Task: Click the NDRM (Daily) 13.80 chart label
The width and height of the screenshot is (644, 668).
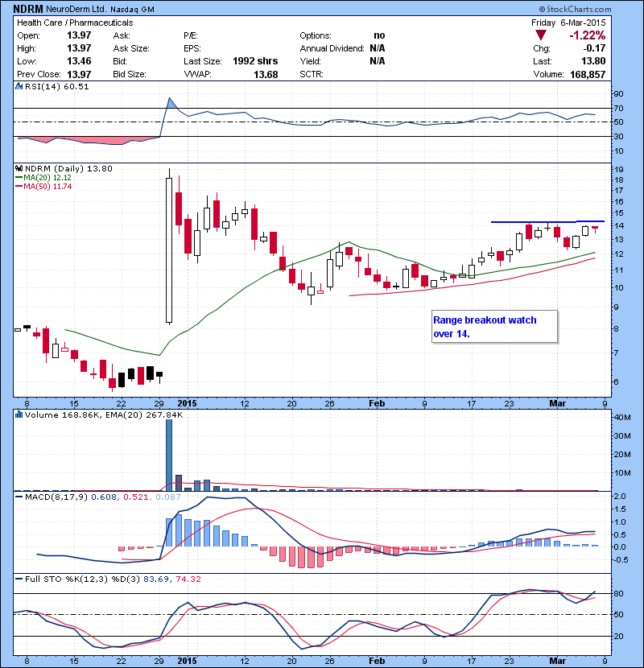Action: pos(68,168)
